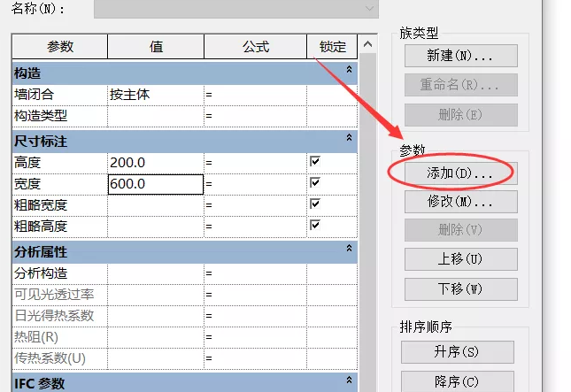Click the 值 column header
Viewport: 571px width, 392px height.
click(156, 47)
